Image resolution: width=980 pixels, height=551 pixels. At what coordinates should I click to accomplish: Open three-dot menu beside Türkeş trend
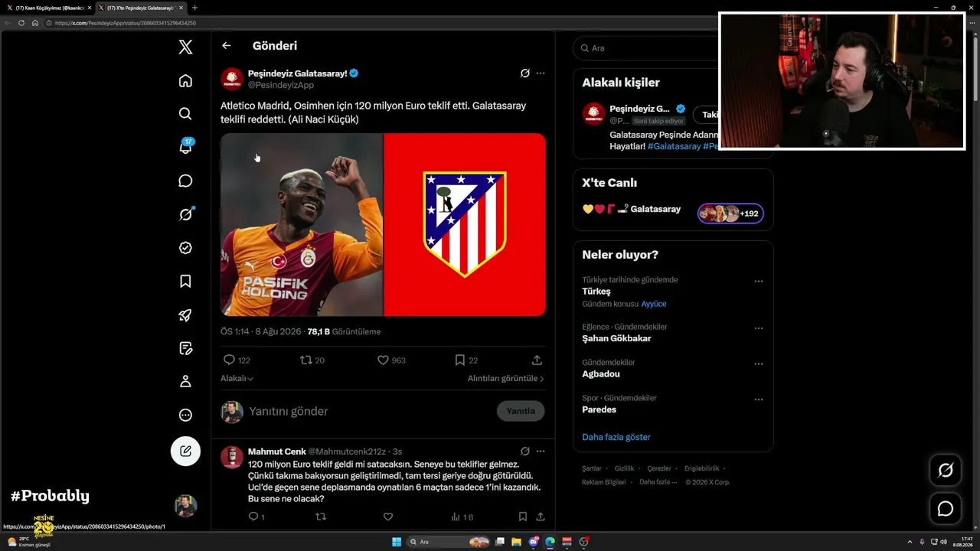click(759, 281)
